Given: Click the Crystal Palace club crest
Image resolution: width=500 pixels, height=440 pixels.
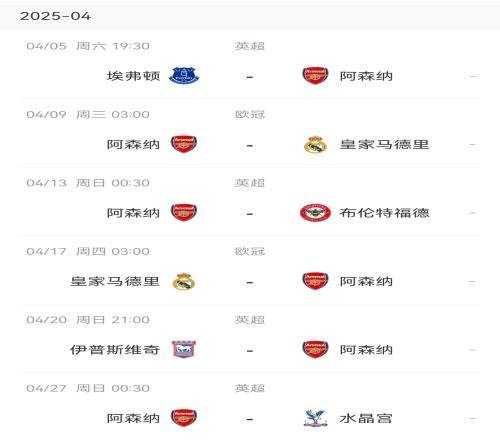Looking at the screenshot, I should pos(315,418).
